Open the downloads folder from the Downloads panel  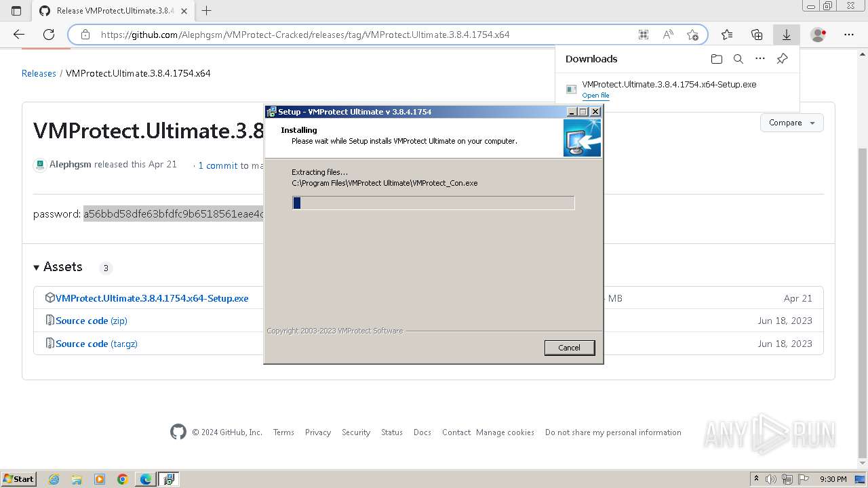[x=717, y=59]
